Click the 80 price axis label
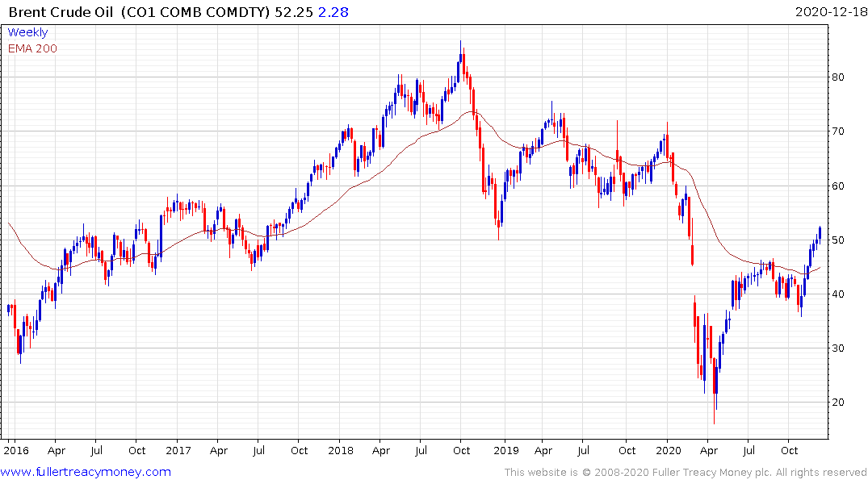 837,77
